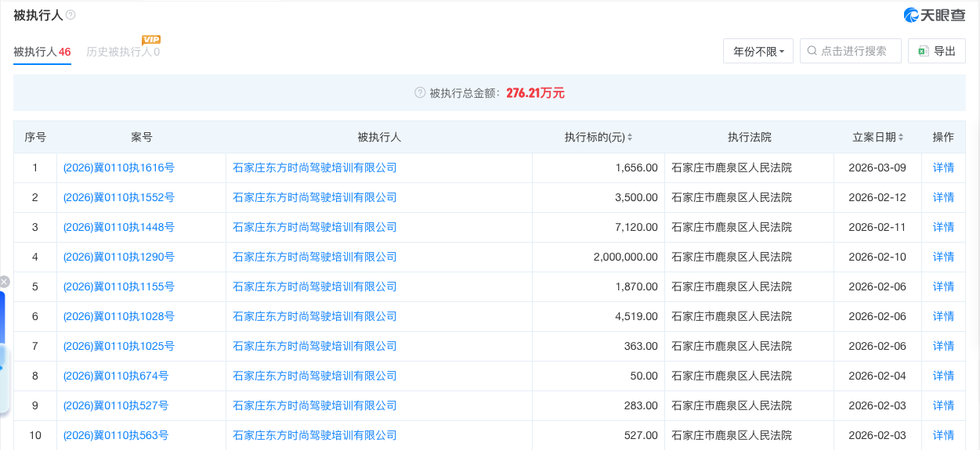This screenshot has width=980, height=450.
Task: View 详情 for row 3
Action: click(943, 227)
